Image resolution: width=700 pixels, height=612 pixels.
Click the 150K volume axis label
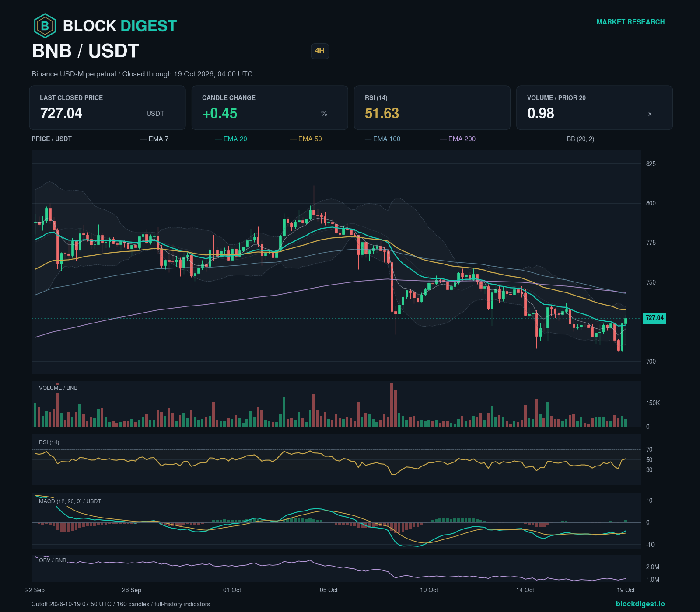[x=653, y=403]
